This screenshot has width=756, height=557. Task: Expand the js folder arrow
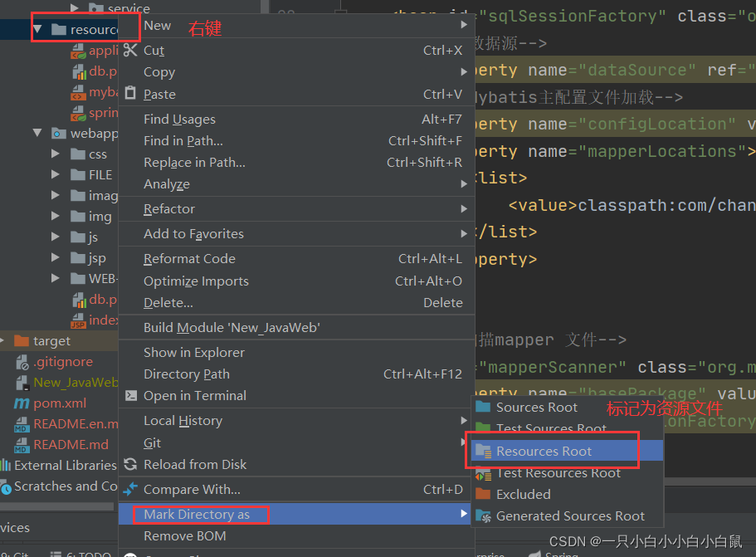click(56, 237)
